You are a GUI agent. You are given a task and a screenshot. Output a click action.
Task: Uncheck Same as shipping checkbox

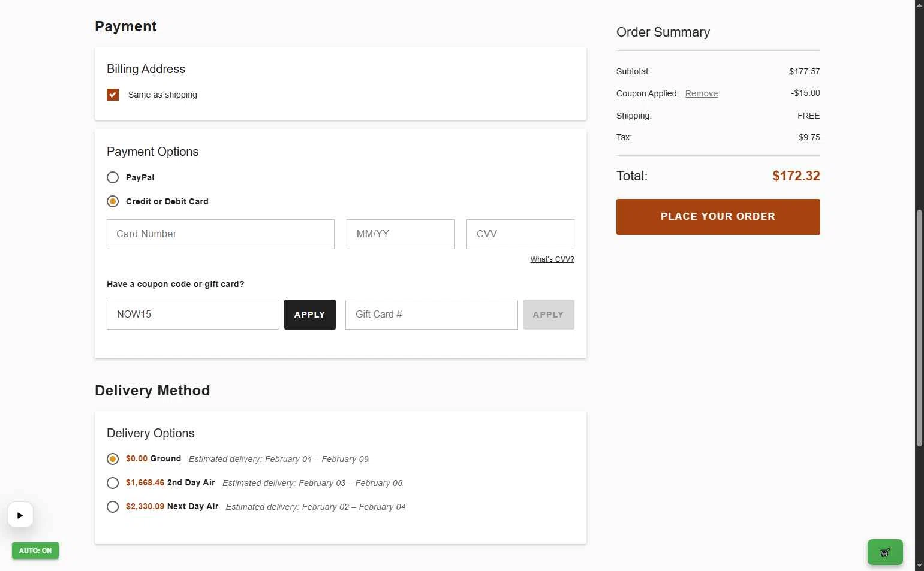[x=113, y=95]
